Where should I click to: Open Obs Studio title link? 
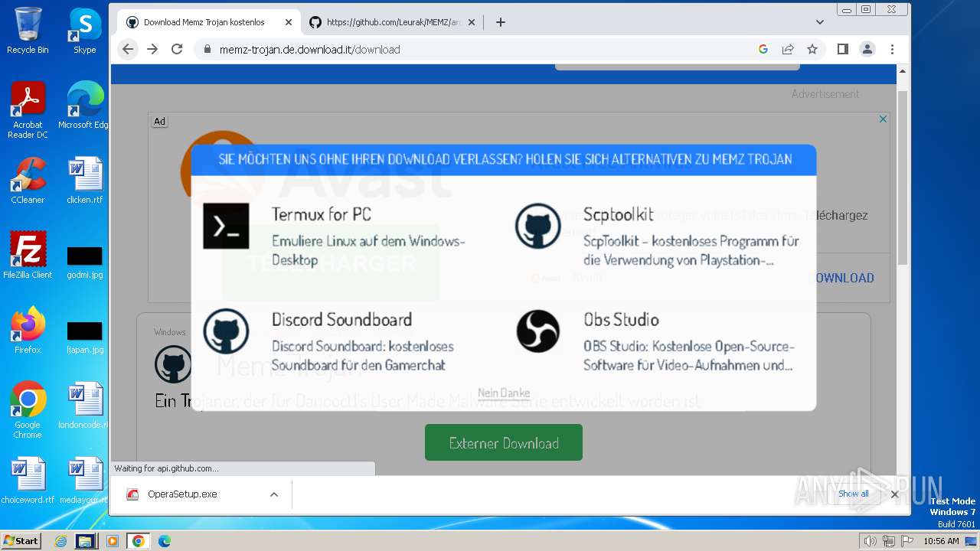coord(621,319)
